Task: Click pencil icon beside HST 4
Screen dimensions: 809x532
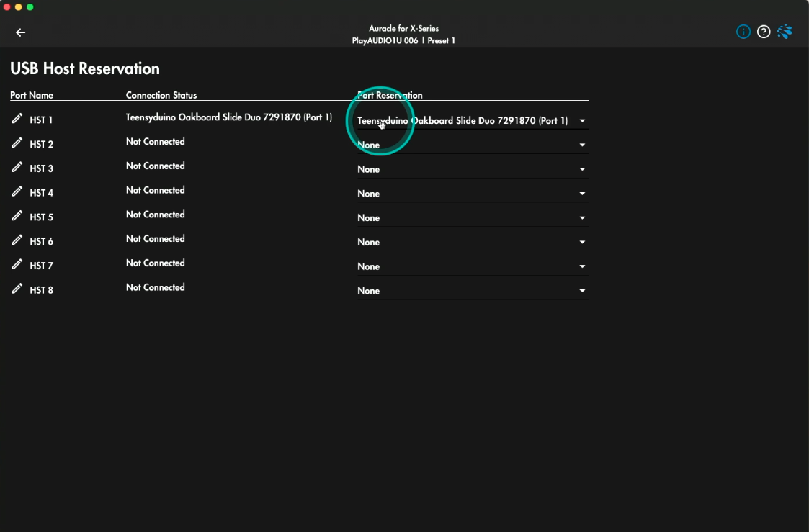Action: coord(17,191)
